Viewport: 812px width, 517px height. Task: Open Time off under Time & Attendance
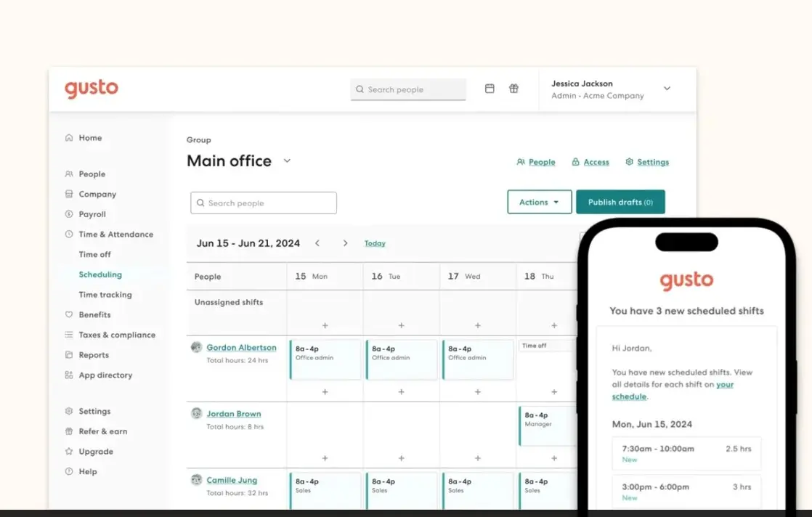[95, 254]
